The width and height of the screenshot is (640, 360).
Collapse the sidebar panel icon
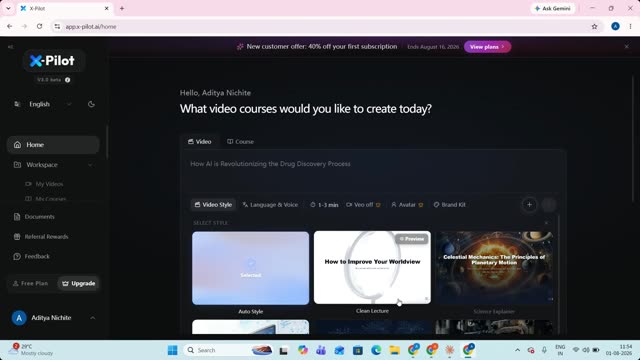click(x=11, y=47)
